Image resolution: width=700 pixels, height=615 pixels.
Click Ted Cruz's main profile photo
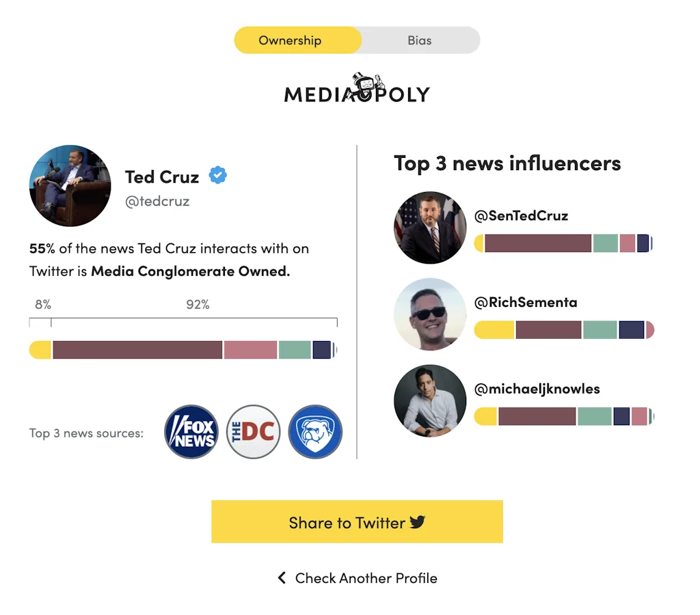pos(70,186)
